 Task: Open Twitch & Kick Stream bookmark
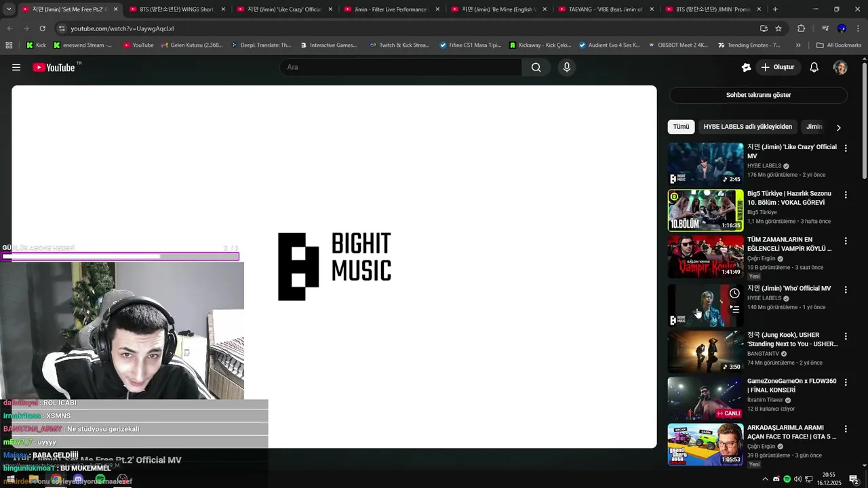click(x=399, y=45)
